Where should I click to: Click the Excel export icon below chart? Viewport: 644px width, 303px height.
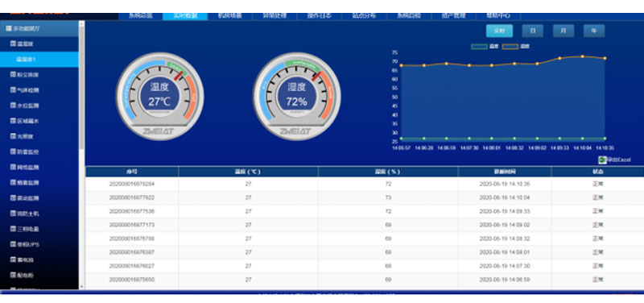click(x=603, y=160)
